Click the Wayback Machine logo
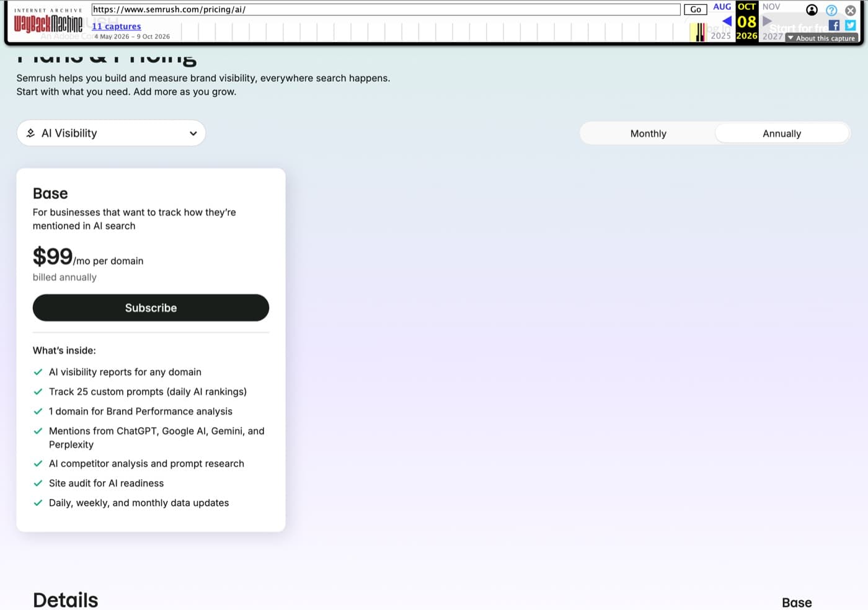Viewport: 868px width, 610px height. coord(48,21)
